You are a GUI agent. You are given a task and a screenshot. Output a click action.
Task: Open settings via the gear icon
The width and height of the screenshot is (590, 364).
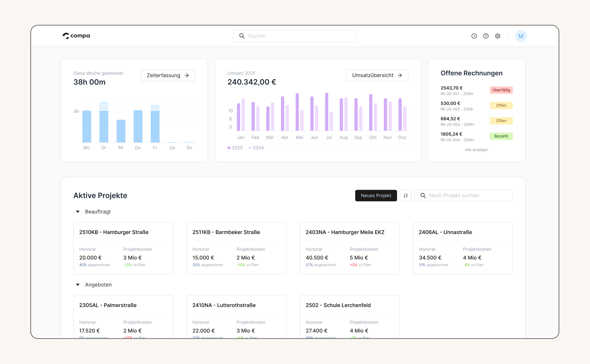coord(498,36)
